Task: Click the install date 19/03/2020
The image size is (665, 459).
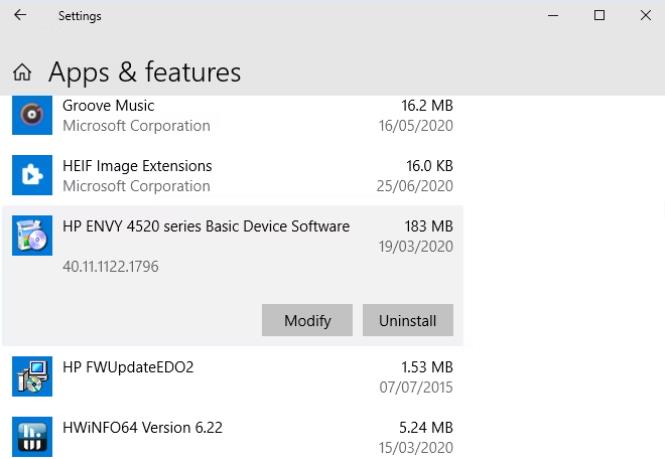Action: tap(416, 246)
